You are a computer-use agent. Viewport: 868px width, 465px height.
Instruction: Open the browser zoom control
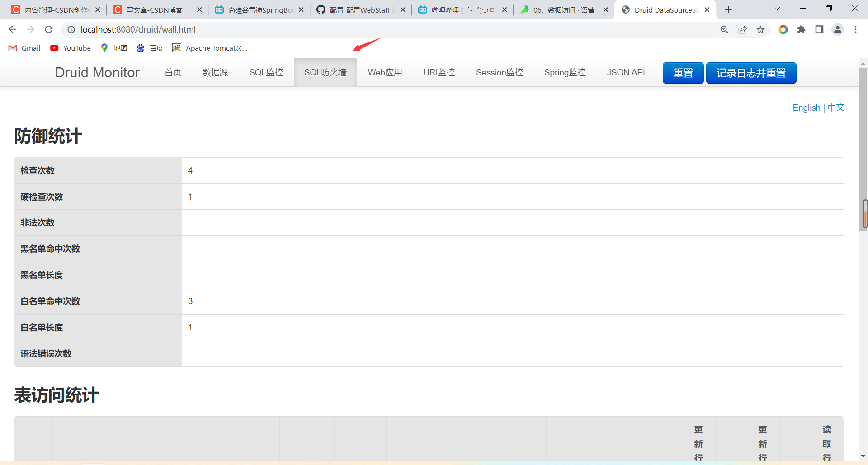coord(724,29)
